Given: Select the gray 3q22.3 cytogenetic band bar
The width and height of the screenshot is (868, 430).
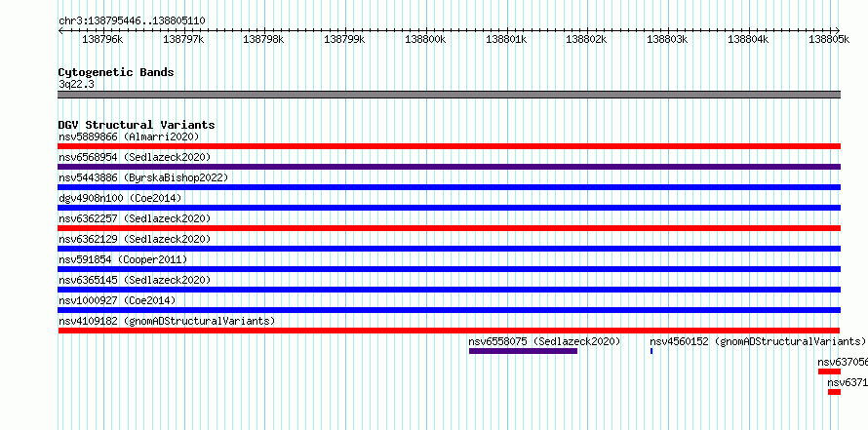Looking at the screenshot, I should click(x=450, y=95).
